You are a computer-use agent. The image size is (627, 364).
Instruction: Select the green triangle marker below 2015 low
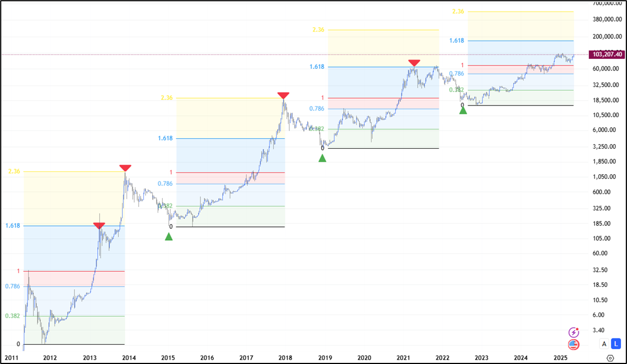pos(169,237)
